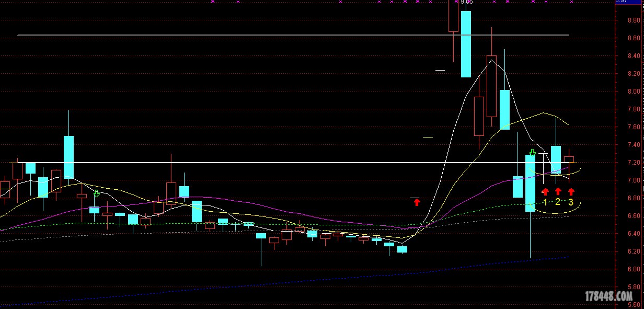Select the yellow number 3 annotation

pos(571,202)
